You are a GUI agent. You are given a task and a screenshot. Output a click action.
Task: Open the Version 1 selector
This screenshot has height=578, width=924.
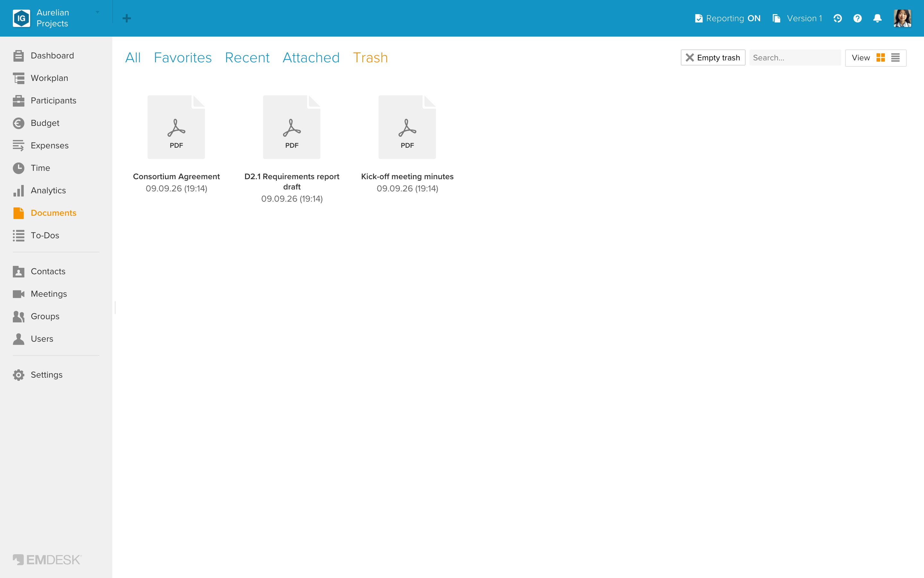(x=797, y=18)
